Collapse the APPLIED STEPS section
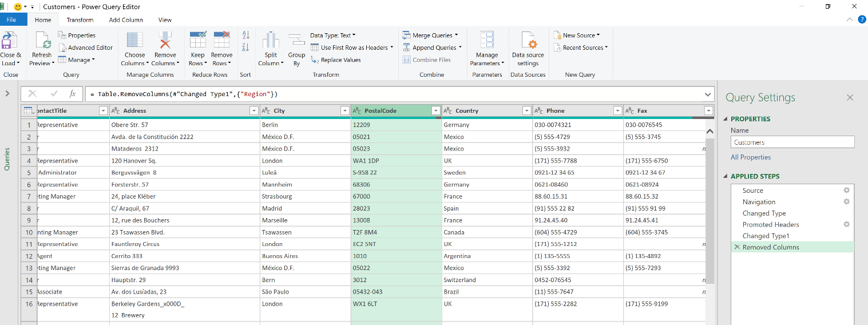 point(726,176)
